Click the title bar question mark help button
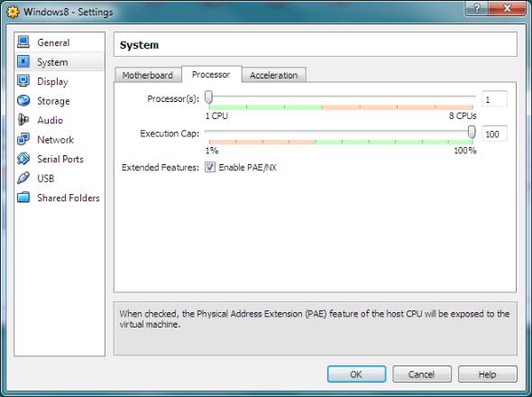The image size is (532, 397). 477,8
